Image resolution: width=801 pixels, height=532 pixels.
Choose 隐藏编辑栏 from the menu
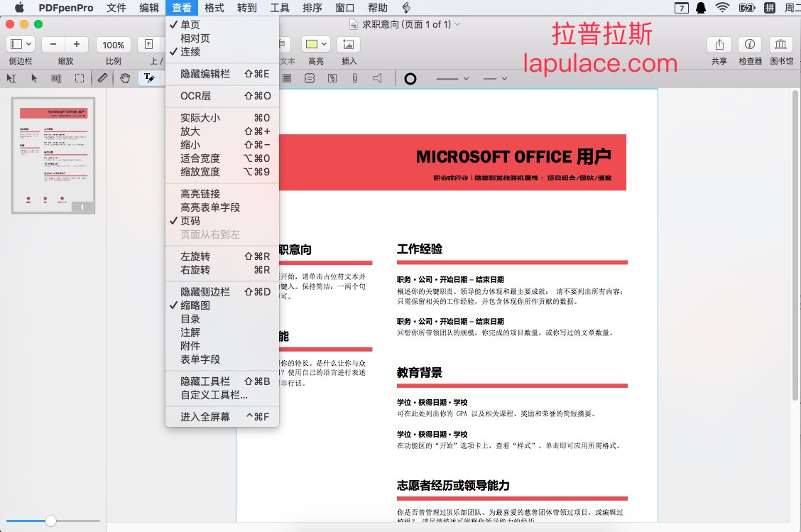(x=222, y=74)
